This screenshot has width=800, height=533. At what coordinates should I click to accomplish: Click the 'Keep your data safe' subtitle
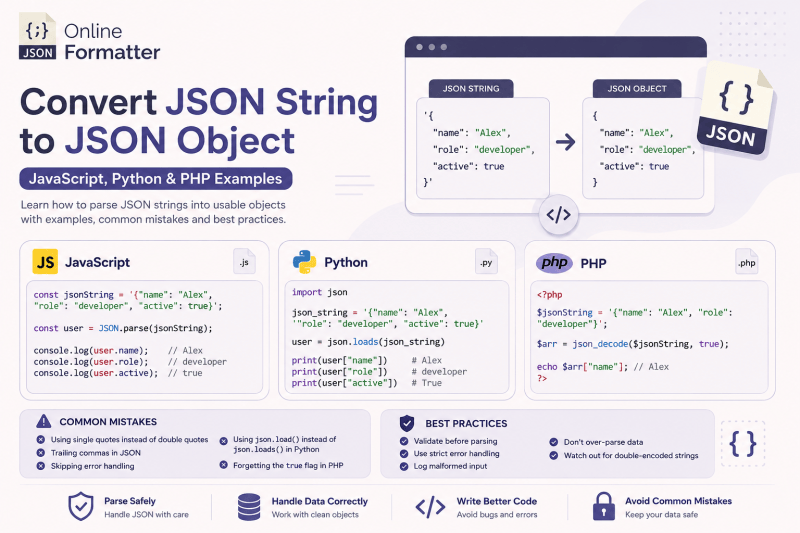coord(662,515)
